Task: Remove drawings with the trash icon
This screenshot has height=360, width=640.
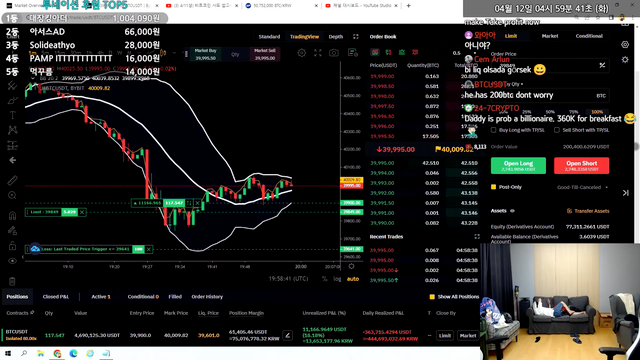Action: (12, 281)
